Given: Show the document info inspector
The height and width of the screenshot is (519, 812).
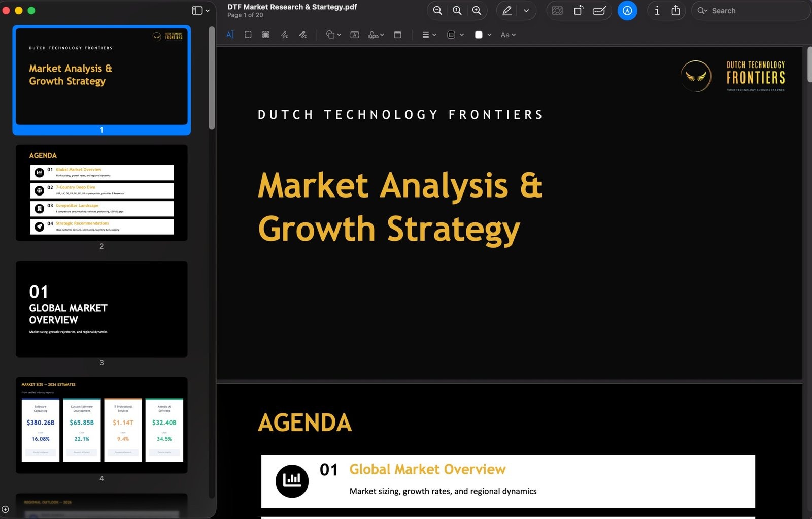Looking at the screenshot, I should tap(657, 11).
